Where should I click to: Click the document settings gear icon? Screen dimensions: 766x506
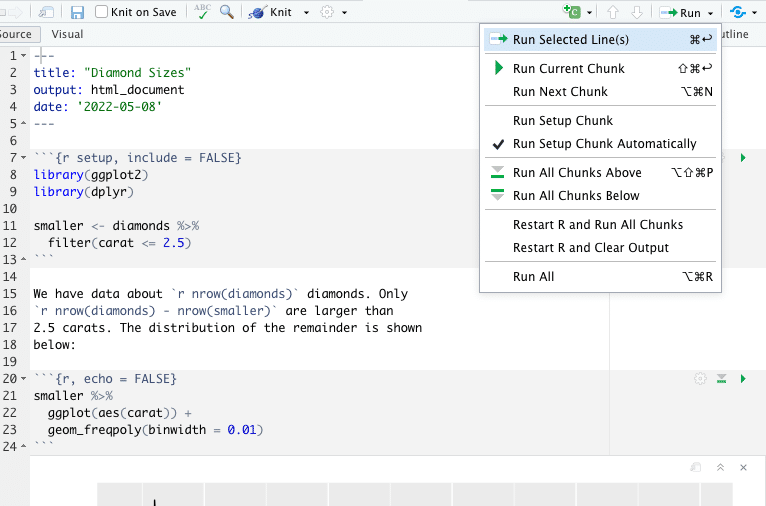(x=327, y=12)
